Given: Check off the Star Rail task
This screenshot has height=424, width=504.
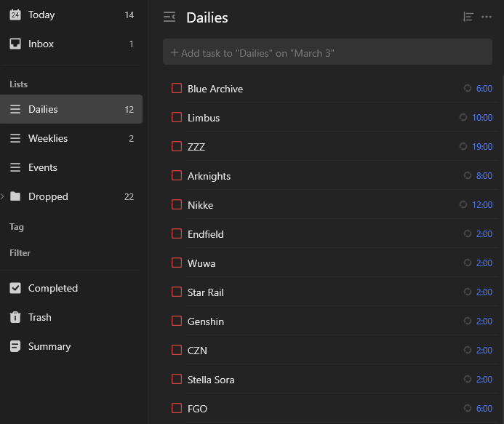Looking at the screenshot, I should click(177, 292).
